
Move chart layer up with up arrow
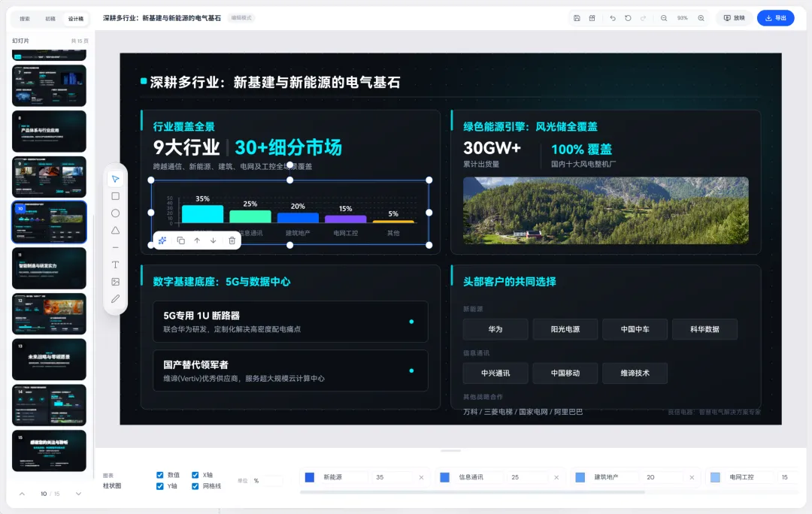click(197, 240)
